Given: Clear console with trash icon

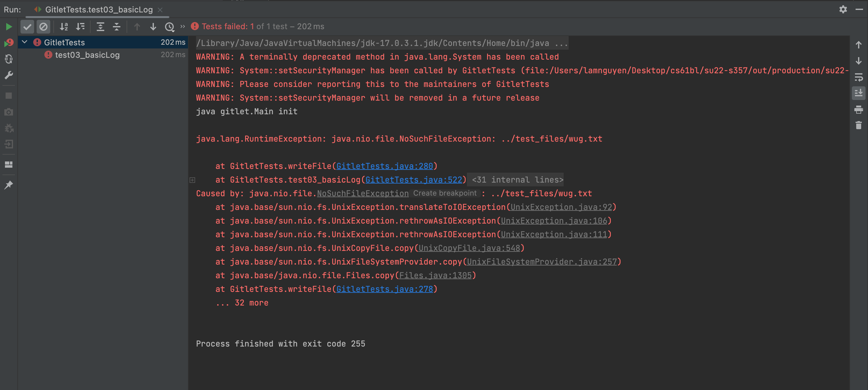Looking at the screenshot, I should point(858,125).
